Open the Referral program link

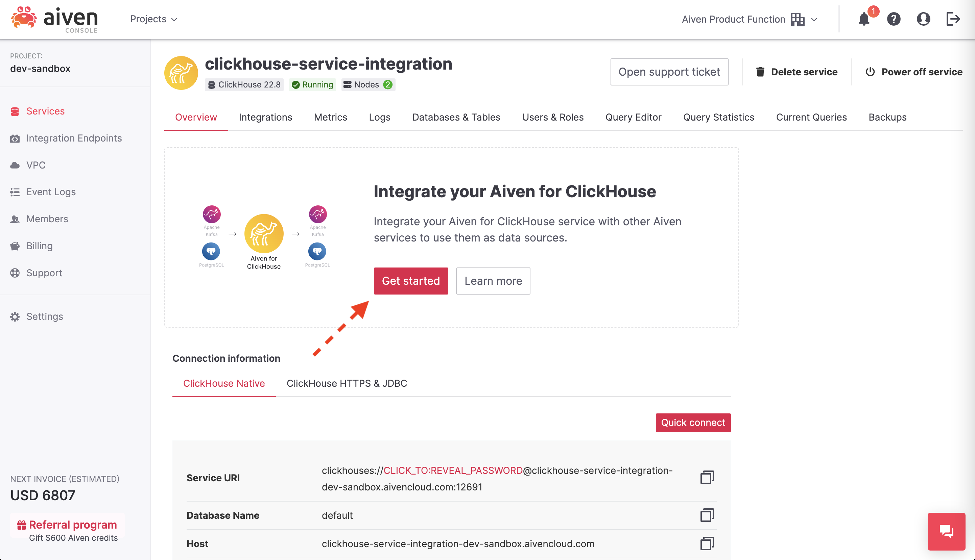tap(73, 524)
